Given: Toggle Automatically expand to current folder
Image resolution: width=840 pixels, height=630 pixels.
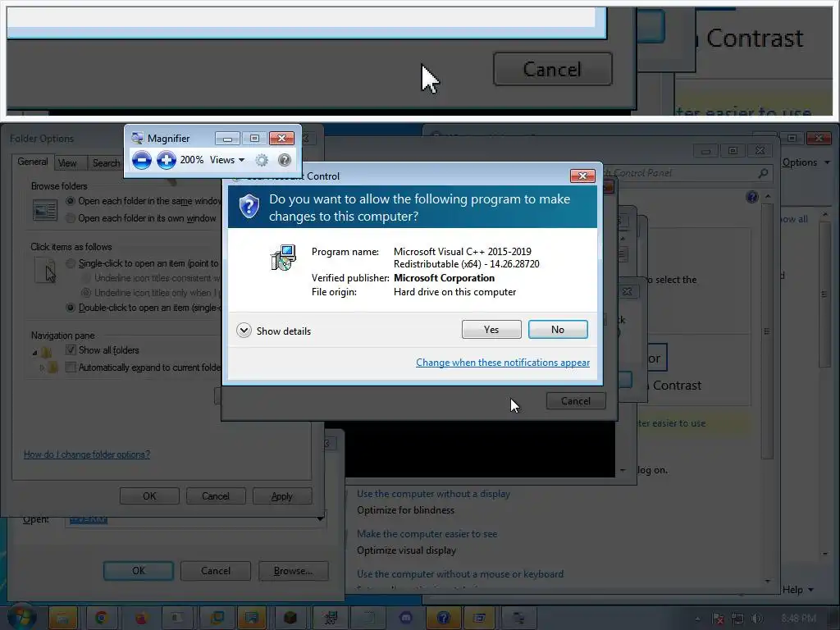Looking at the screenshot, I should coord(71,367).
